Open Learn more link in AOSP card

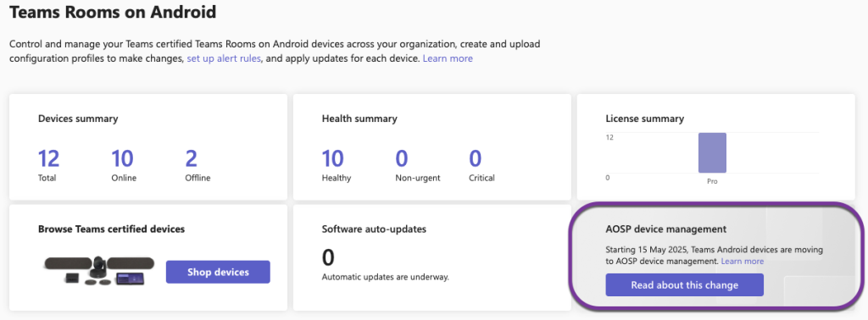click(x=743, y=261)
